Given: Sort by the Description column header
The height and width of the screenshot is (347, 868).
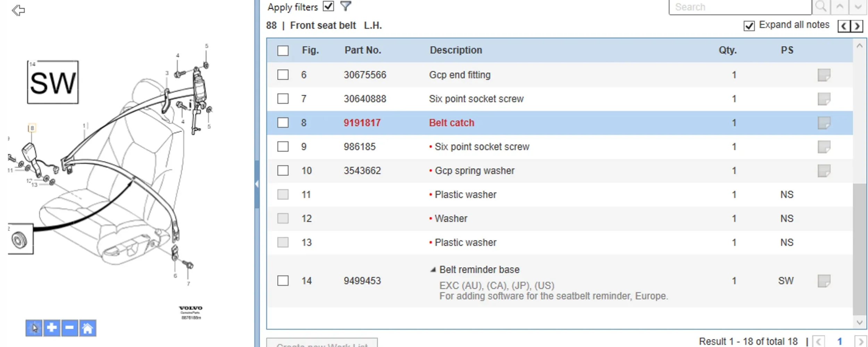Looking at the screenshot, I should pos(456,50).
